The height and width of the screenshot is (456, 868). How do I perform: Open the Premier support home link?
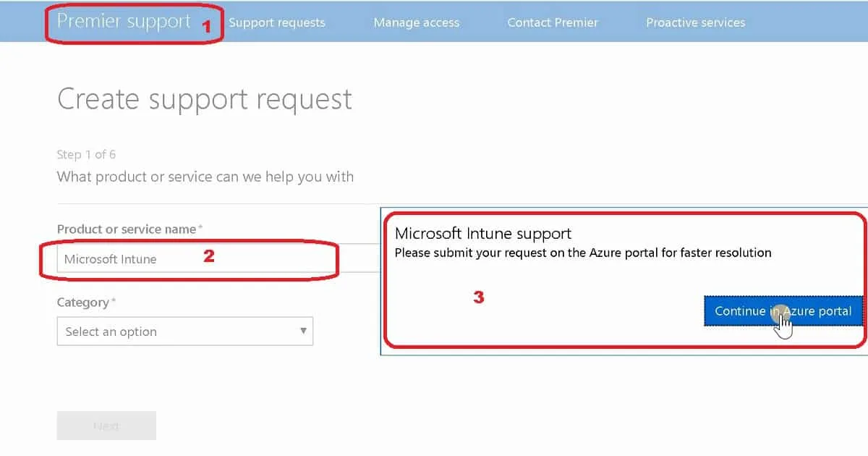tap(124, 22)
